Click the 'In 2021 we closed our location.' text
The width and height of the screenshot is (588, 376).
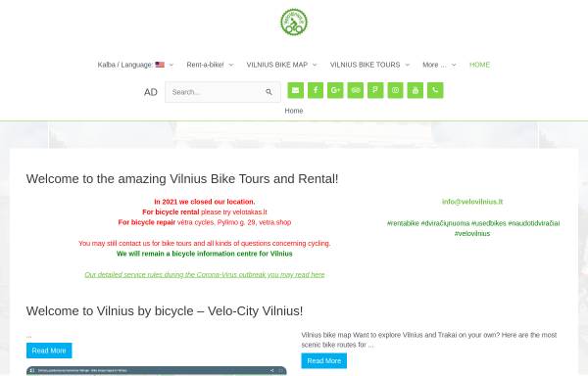point(205,202)
